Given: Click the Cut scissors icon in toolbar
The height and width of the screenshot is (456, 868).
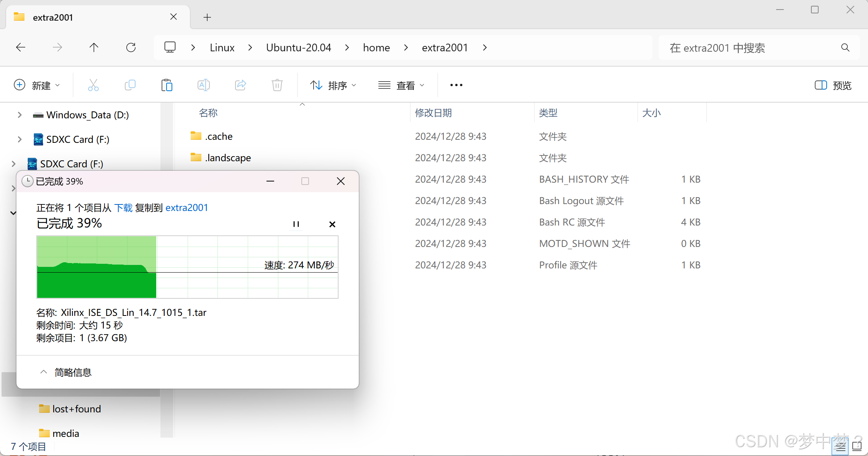Looking at the screenshot, I should click(93, 85).
